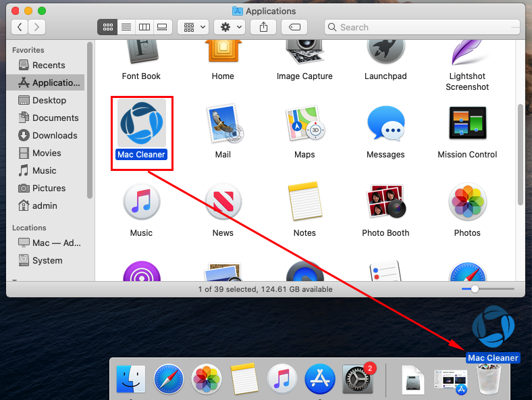The width and height of the screenshot is (532, 400).
Task: Open App Store from the Dock
Action: pyautogui.click(x=320, y=379)
